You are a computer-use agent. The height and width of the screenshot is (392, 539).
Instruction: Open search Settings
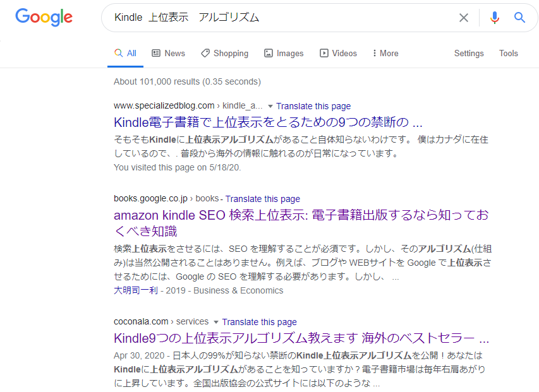(x=469, y=54)
